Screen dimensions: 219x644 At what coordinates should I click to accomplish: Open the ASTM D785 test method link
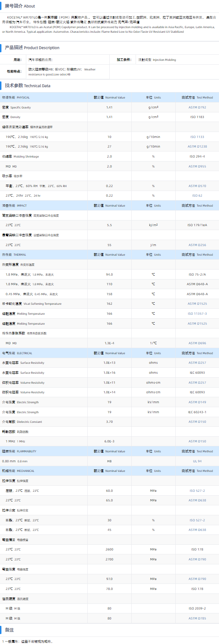click(197, 618)
